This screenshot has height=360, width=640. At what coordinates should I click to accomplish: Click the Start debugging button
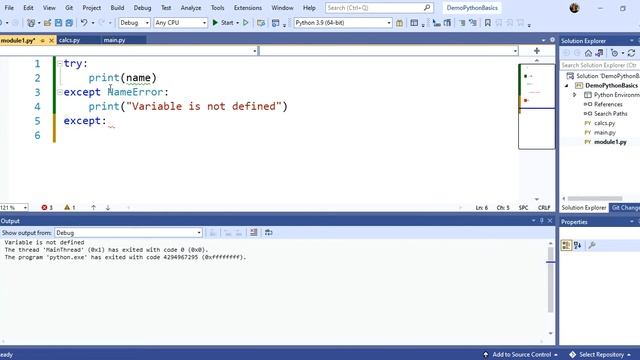(x=223, y=23)
